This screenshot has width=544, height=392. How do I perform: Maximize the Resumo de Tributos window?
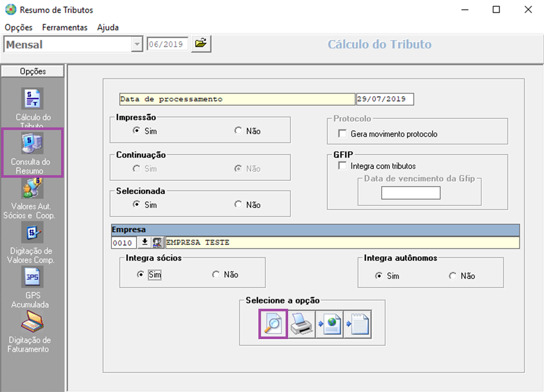(x=496, y=10)
